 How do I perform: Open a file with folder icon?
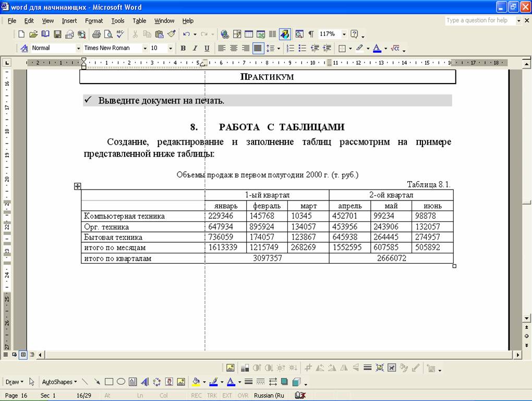33,34
